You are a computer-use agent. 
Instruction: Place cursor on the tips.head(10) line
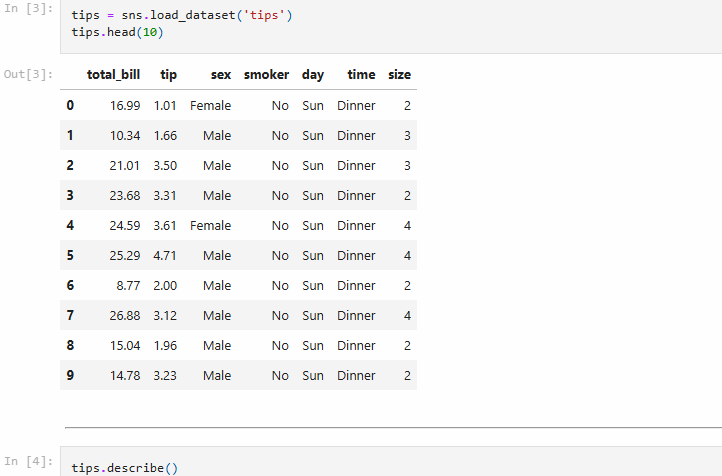pyautogui.click(x=117, y=33)
